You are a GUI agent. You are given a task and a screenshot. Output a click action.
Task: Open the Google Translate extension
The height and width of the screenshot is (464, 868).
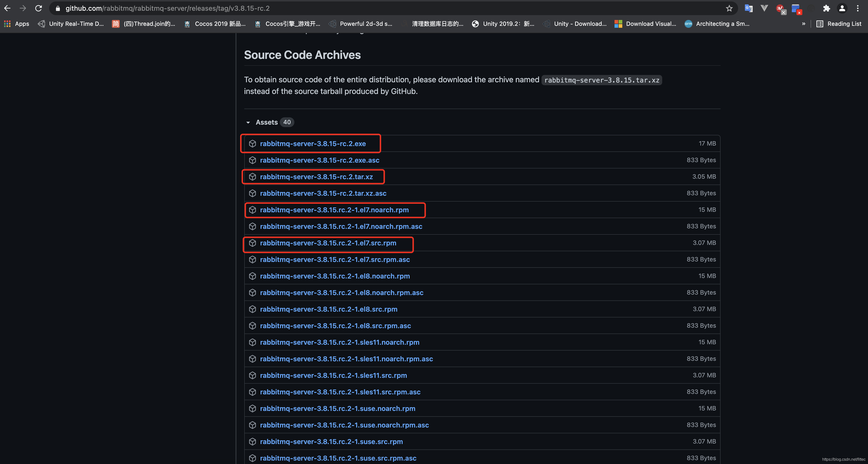(x=748, y=9)
